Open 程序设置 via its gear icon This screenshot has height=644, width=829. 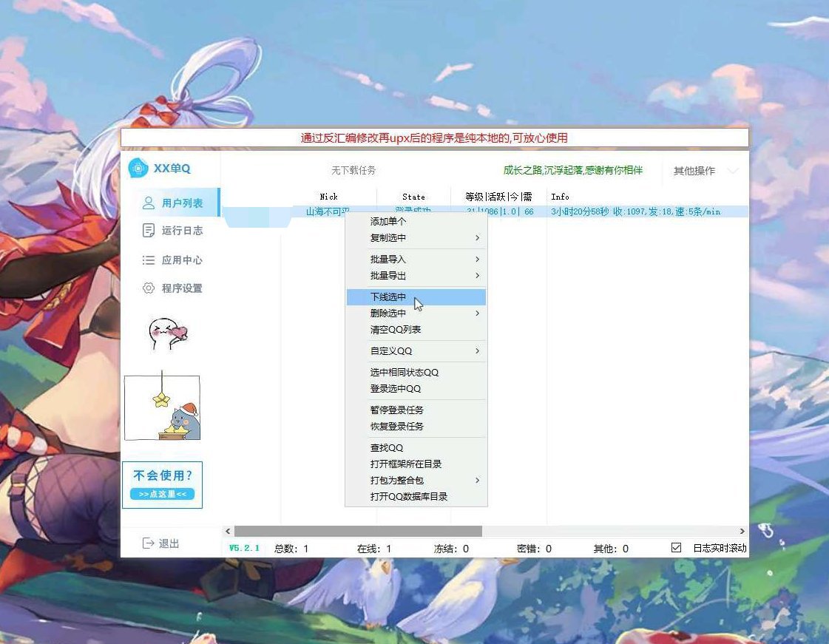pos(149,288)
